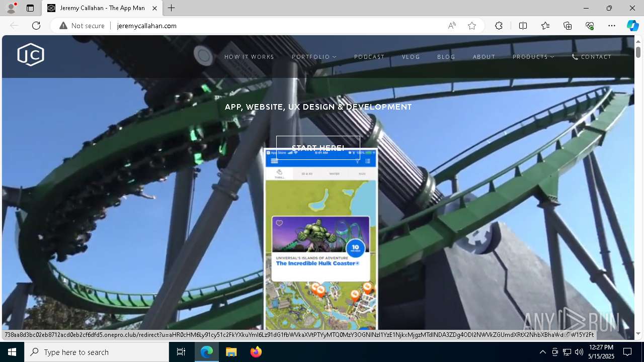The image size is (644, 362).
Task: Refresh the current page
Action: click(36, 26)
